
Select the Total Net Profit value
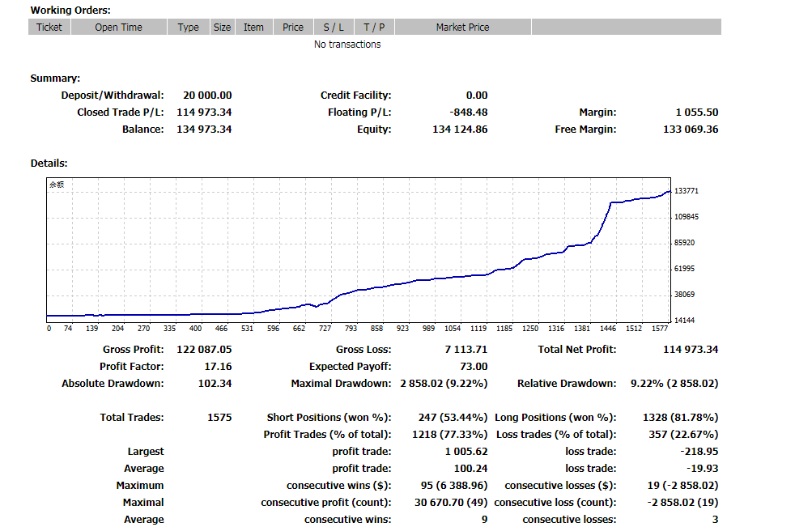click(x=691, y=350)
